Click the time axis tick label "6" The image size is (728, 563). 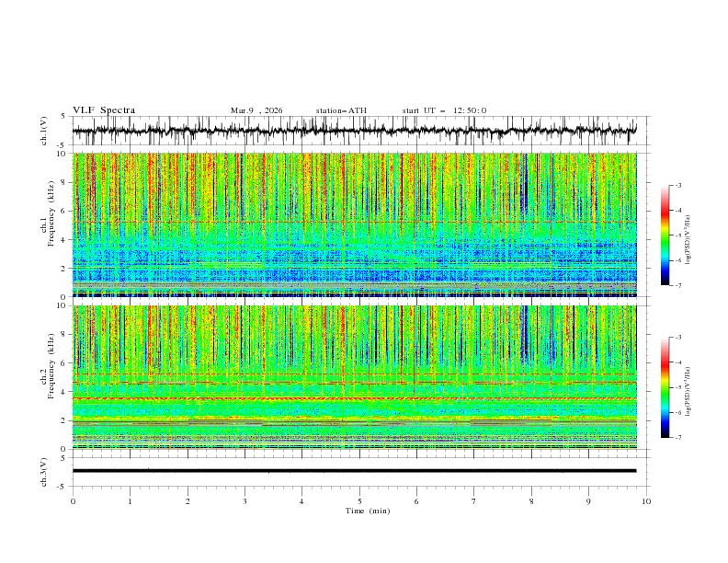click(x=416, y=501)
